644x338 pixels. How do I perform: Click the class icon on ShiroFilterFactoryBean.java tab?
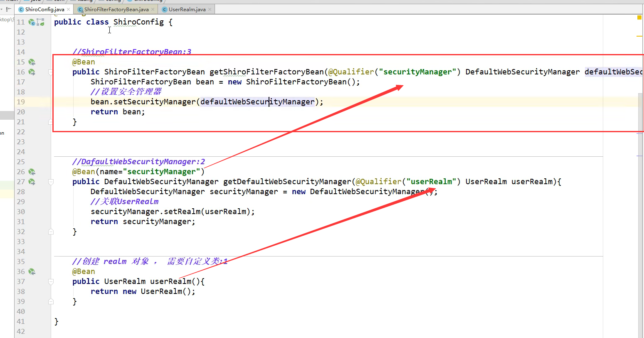80,9
